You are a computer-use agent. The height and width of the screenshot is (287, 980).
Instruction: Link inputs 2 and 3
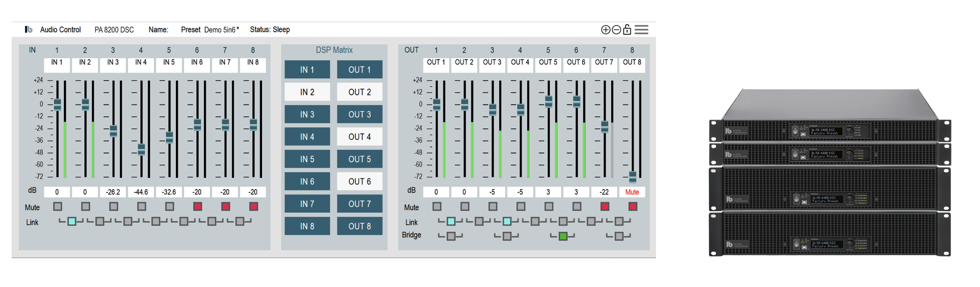(100, 221)
